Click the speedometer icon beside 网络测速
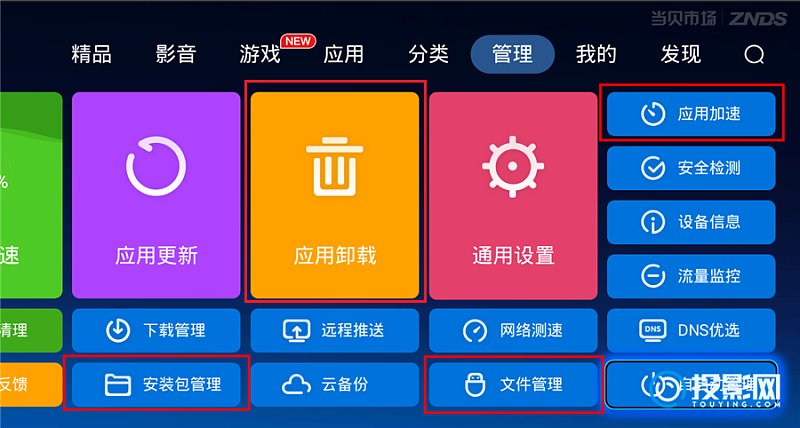800x428 pixels. tap(474, 331)
